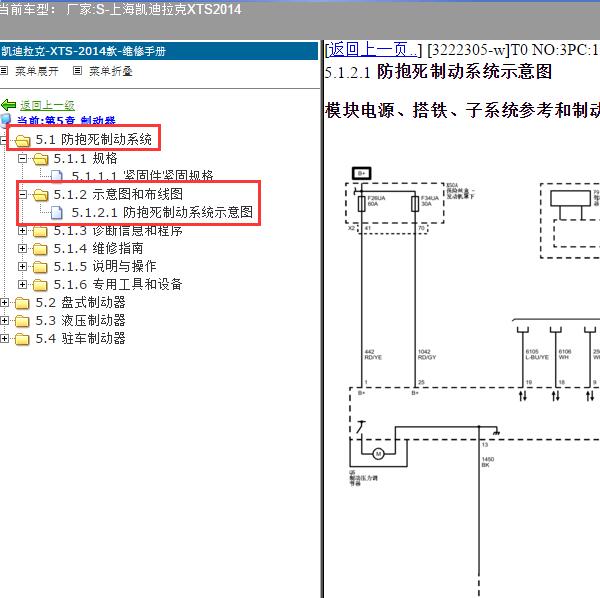Expand the 5.2 盘式制动器 node

point(4,302)
